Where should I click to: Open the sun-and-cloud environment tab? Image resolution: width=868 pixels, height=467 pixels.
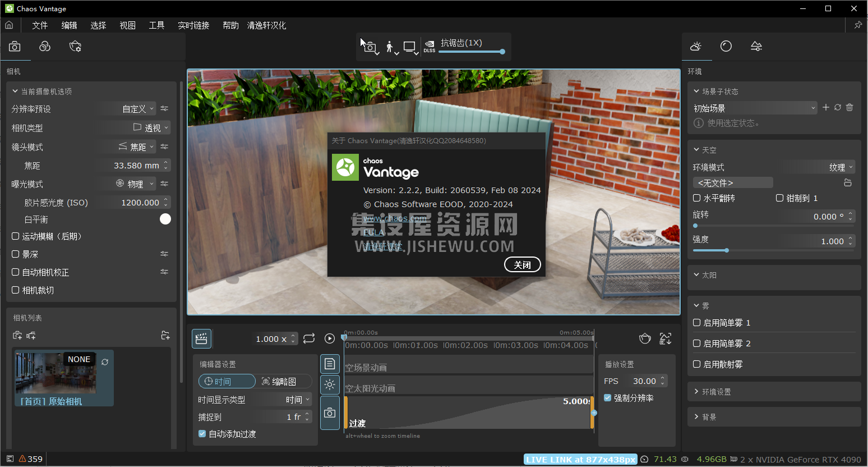tap(696, 47)
